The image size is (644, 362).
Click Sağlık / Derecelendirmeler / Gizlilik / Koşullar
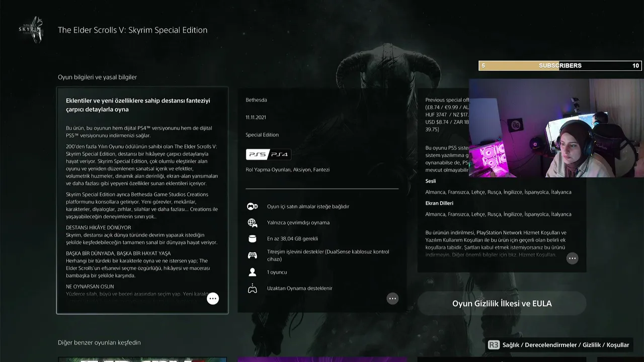pyautogui.click(x=566, y=345)
